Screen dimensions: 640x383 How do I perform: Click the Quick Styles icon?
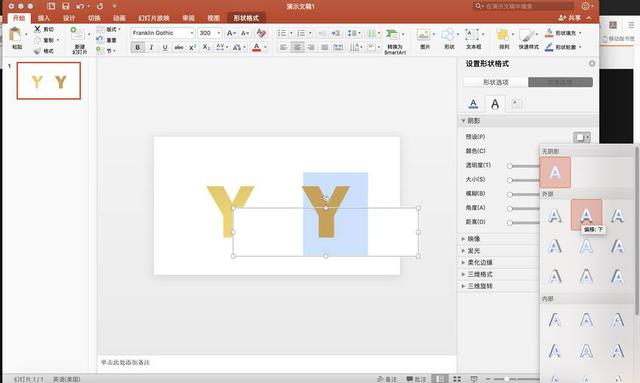coord(527,35)
